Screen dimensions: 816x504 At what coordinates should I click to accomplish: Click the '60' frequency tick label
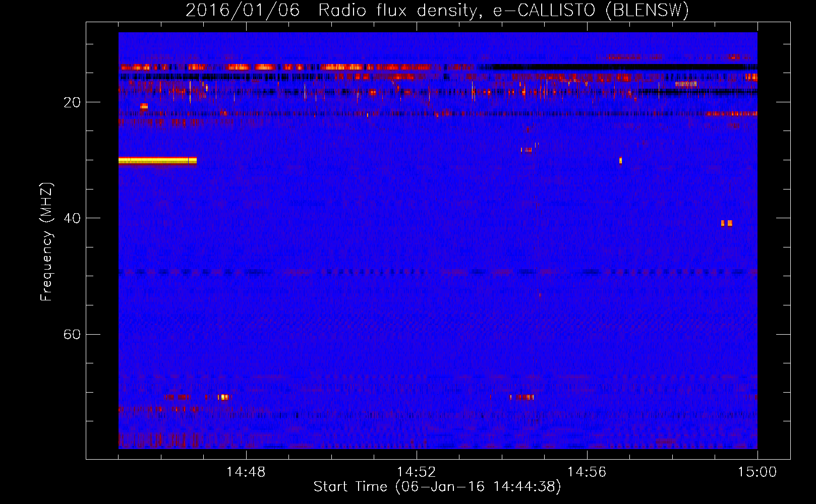coord(72,334)
